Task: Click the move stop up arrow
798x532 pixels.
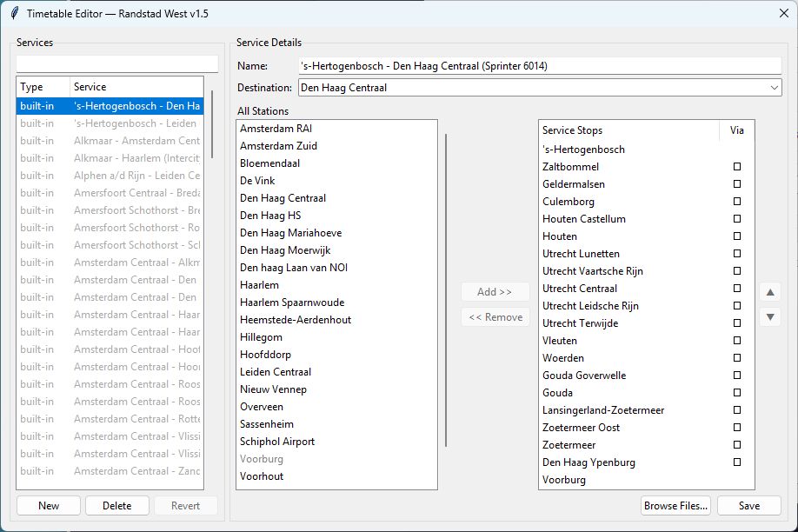Action: click(769, 292)
